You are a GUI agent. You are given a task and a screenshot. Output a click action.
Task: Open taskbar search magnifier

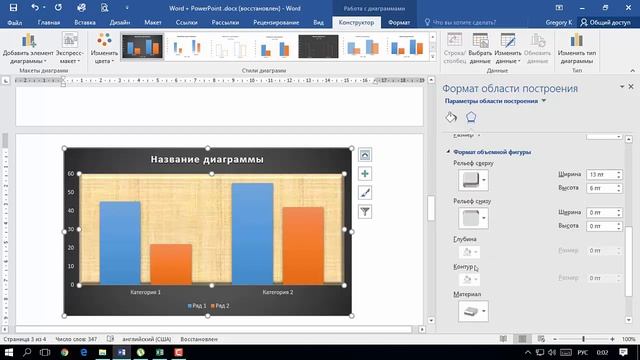pos(27,352)
